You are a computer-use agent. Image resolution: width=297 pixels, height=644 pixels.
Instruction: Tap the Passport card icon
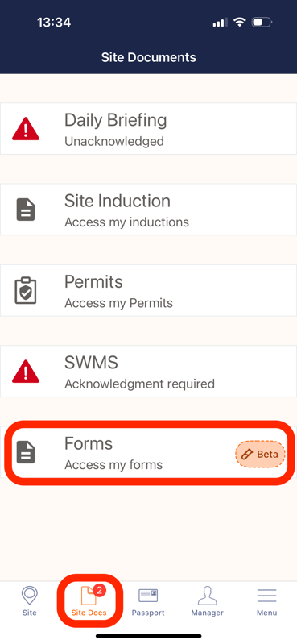pos(148,596)
